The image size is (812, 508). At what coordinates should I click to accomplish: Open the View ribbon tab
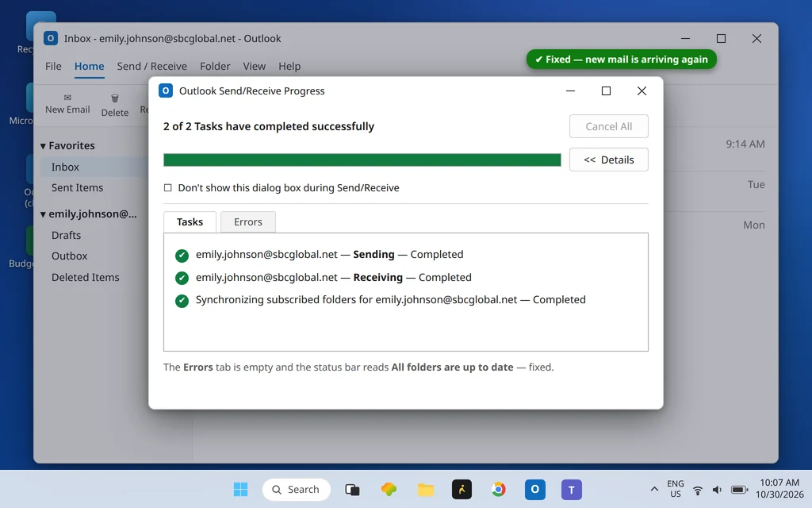[255, 67]
